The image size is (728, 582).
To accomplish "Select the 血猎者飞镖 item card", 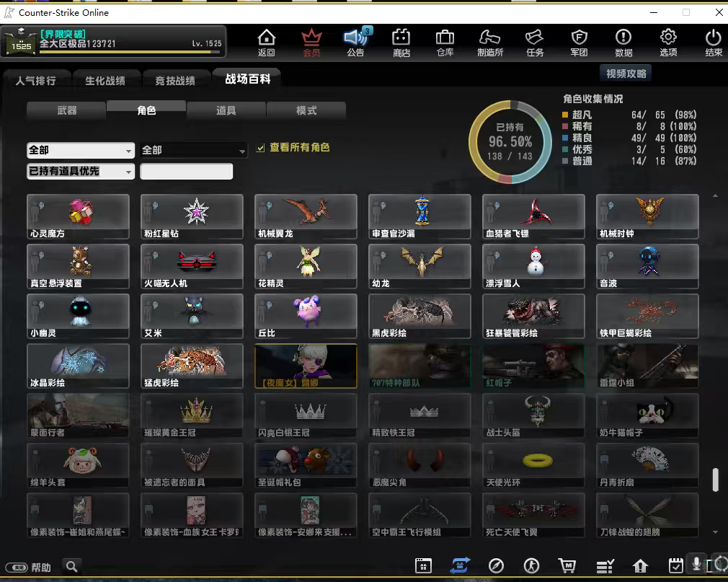I will [x=533, y=216].
